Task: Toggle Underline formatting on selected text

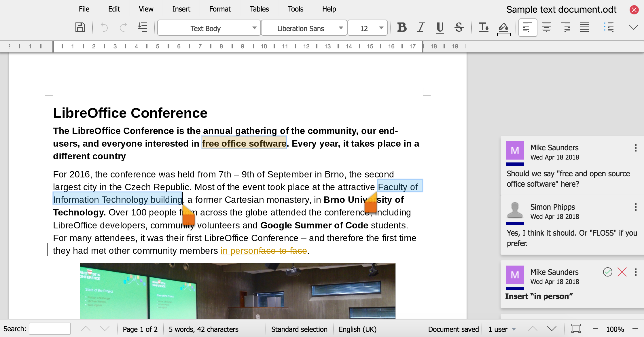Action: coord(439,28)
